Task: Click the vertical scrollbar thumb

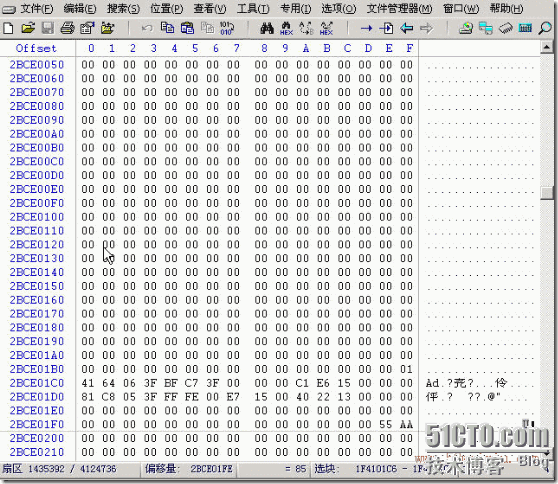Action: [546, 193]
